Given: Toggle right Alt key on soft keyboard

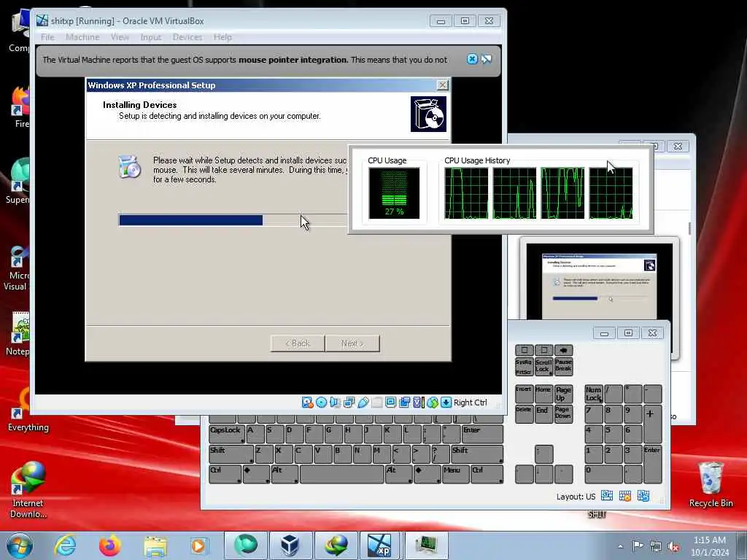Looking at the screenshot, I should point(399,474).
